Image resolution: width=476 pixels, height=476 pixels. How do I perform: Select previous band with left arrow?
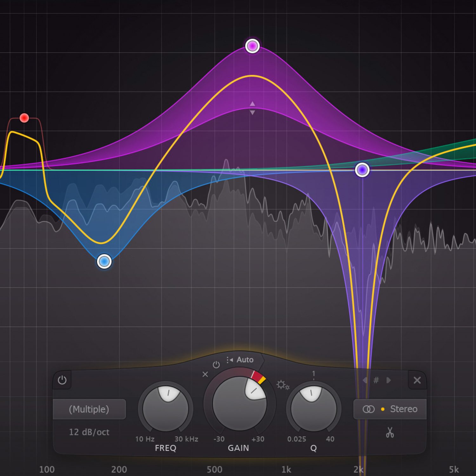click(365, 380)
